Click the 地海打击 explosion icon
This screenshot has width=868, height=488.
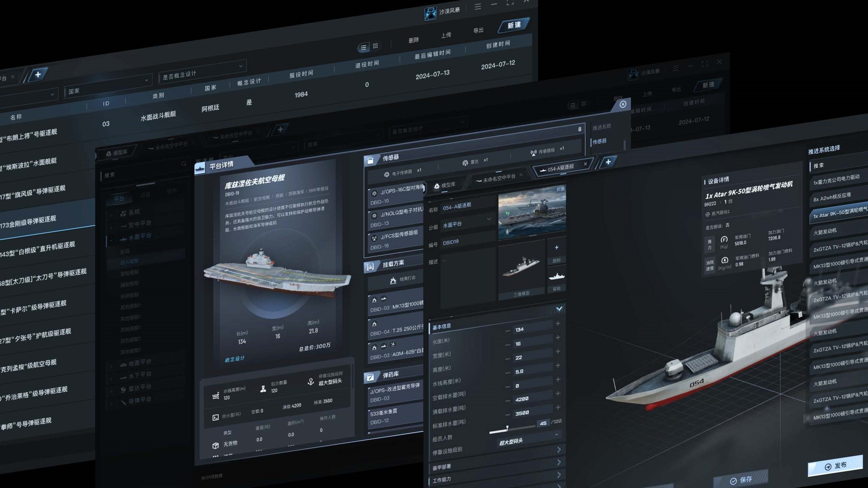tap(393, 280)
